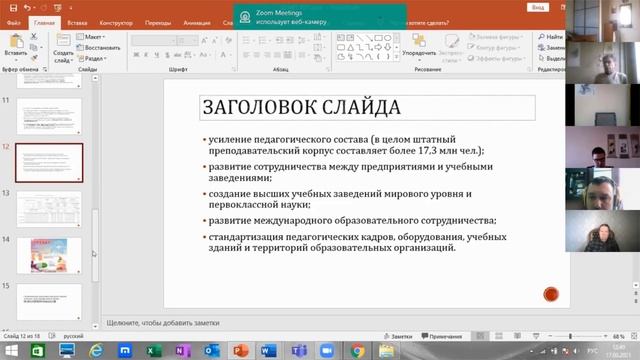The width and height of the screenshot is (640, 360).
Task: Open the Контур фигуры dropdown
Action: click(x=494, y=48)
